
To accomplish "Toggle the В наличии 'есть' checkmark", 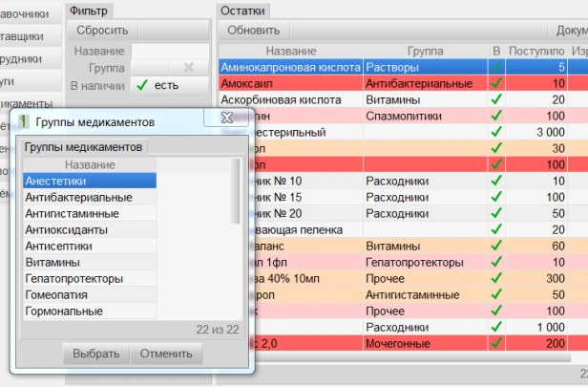I will point(141,86).
